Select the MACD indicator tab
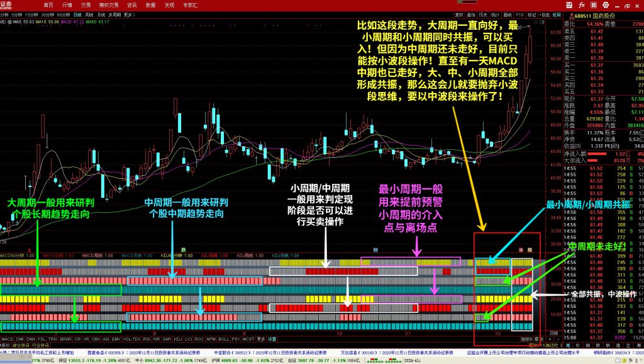Viewport: 644px width, 364px height. [x=8, y=339]
